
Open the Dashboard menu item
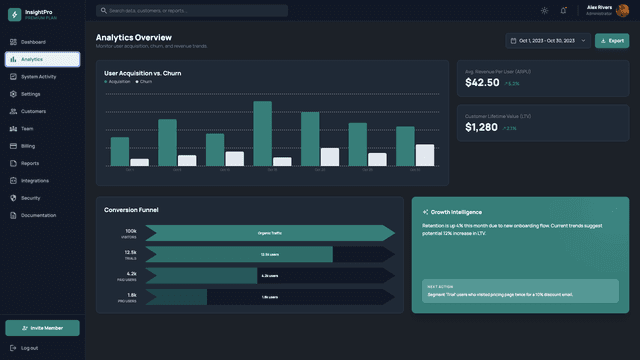[x=42, y=42]
